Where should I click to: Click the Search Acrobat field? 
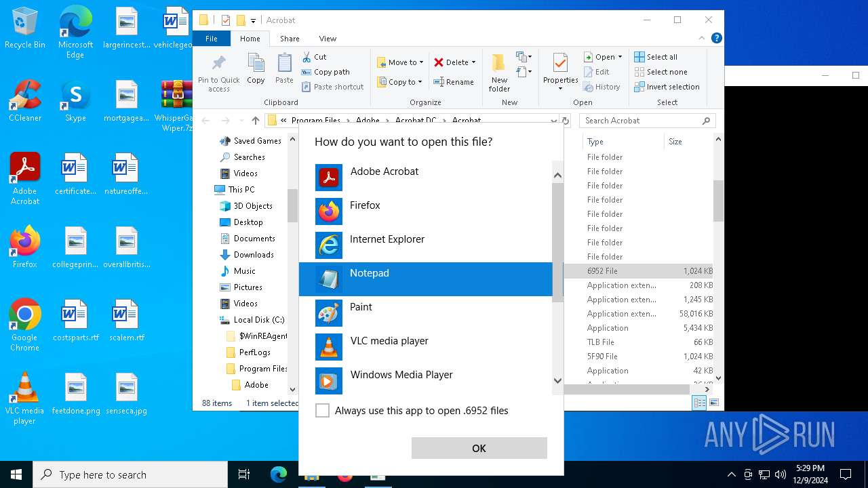coord(646,121)
